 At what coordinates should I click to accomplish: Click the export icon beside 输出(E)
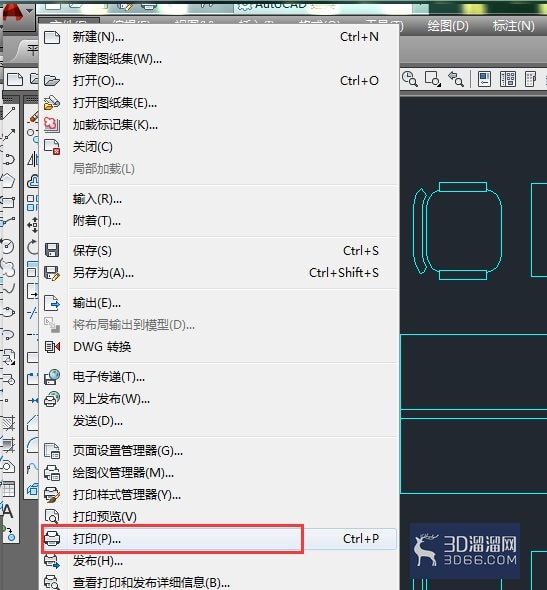pos(52,303)
